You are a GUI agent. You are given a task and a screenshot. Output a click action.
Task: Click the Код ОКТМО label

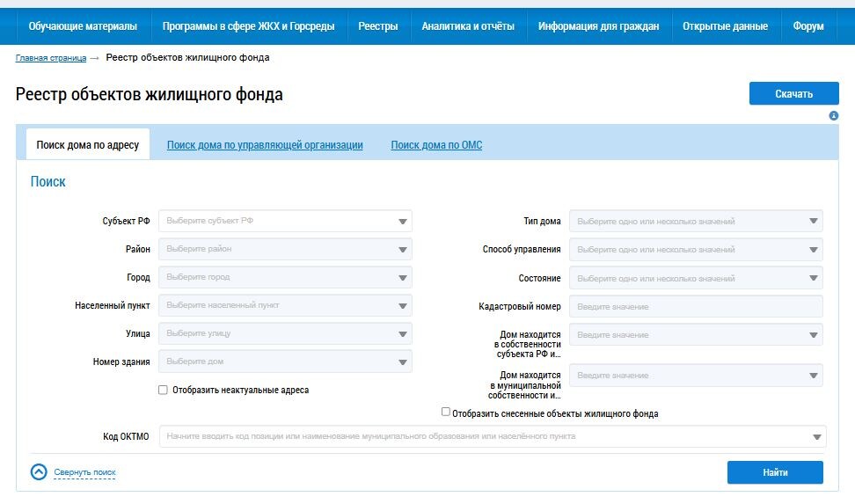click(x=126, y=436)
